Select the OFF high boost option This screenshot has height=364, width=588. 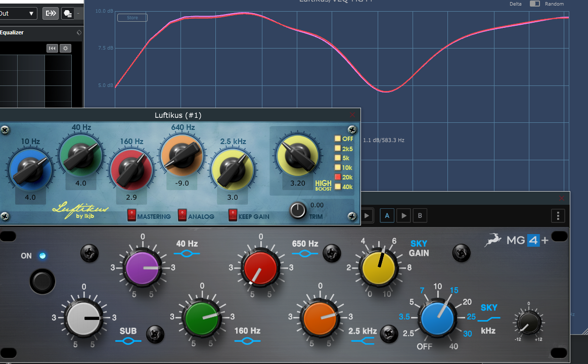[x=338, y=139]
